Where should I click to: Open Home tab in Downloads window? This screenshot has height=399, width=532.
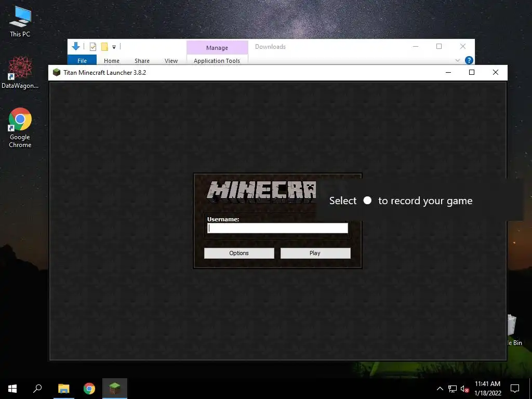112,61
